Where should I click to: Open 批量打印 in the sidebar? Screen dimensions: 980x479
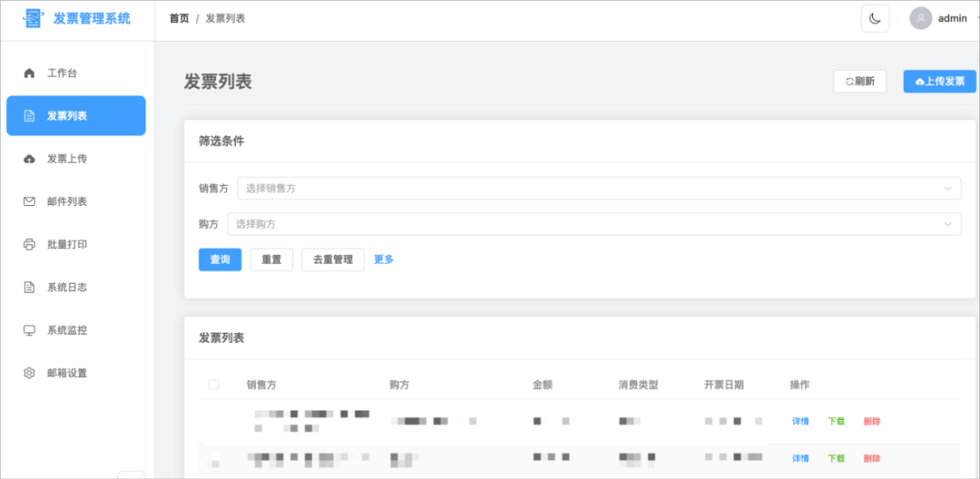(x=76, y=244)
